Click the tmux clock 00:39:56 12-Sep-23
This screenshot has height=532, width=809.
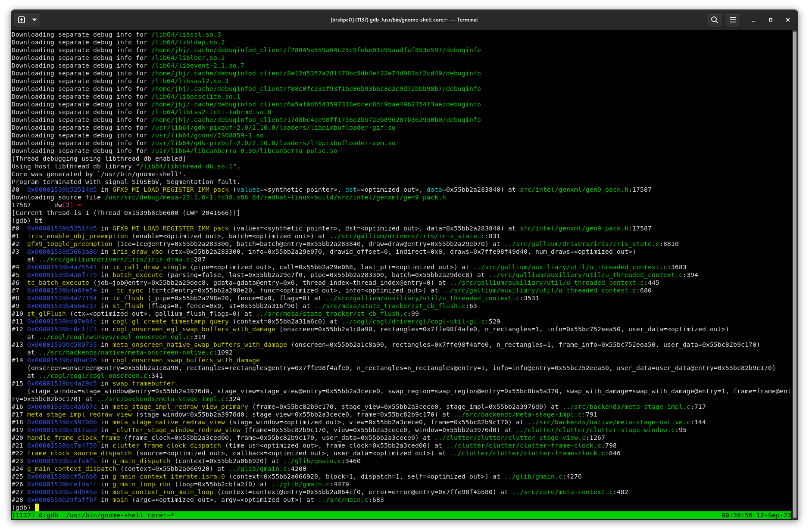[756, 515]
